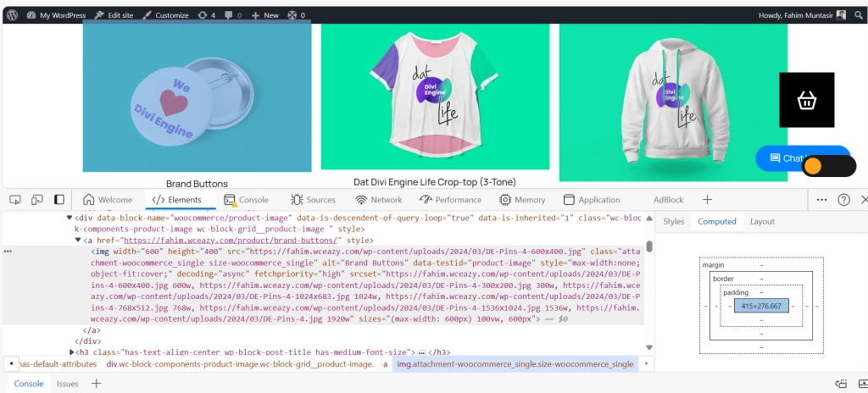
Task: Click the 415×276.667 content box in box model
Action: [x=761, y=306]
